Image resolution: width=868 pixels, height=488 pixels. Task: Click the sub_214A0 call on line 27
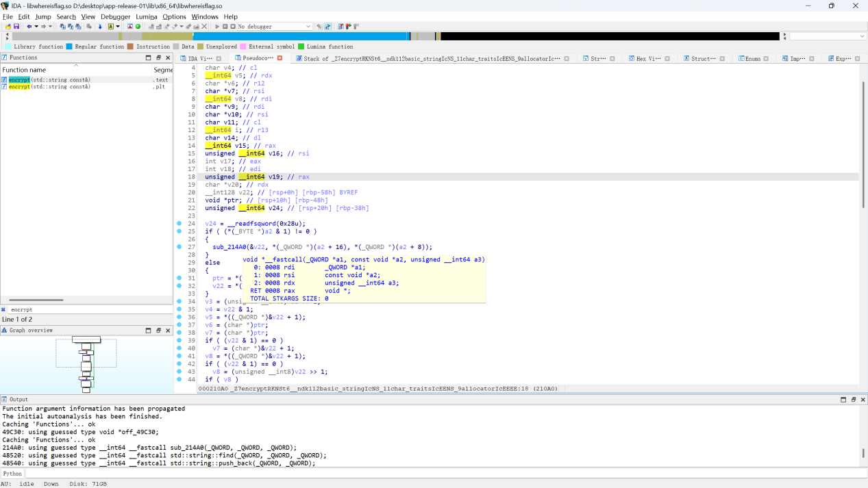[x=230, y=247]
